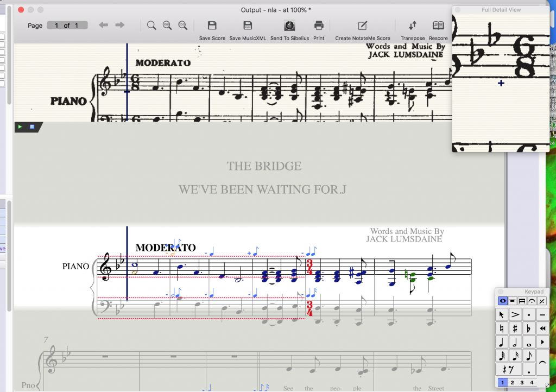
Task: Select voice 2 in Keypad
Action: point(513,382)
